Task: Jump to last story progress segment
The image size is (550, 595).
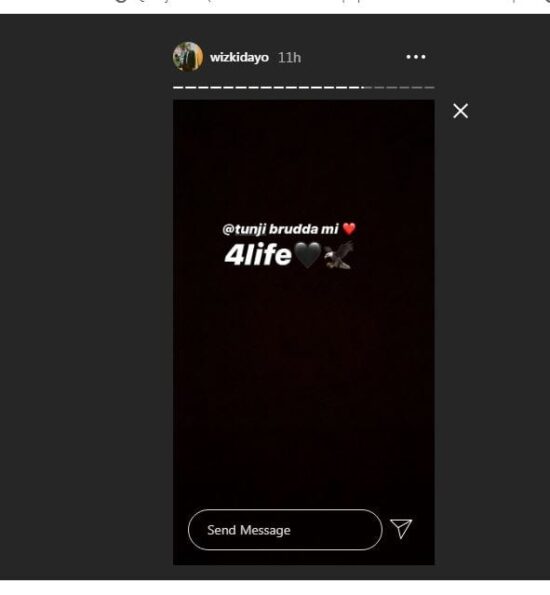Action: (x=430, y=87)
